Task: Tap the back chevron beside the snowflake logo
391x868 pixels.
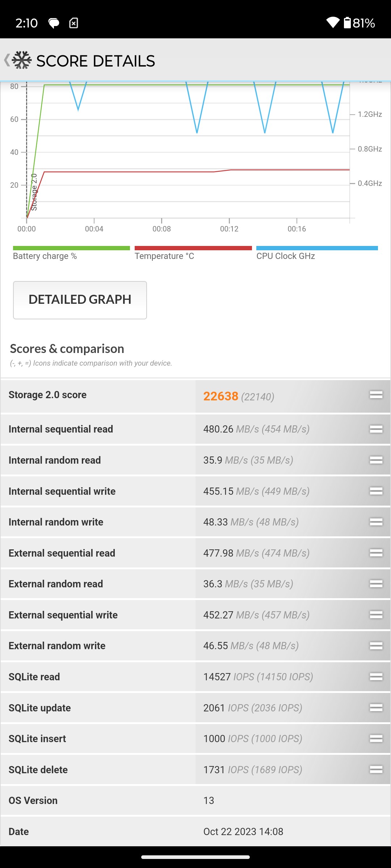Action: coord(7,60)
